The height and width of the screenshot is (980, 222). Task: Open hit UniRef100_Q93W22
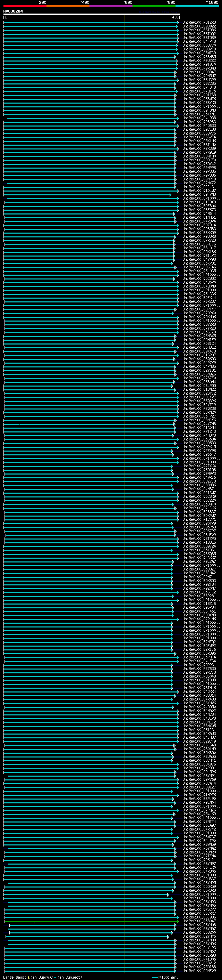click(199, 26)
